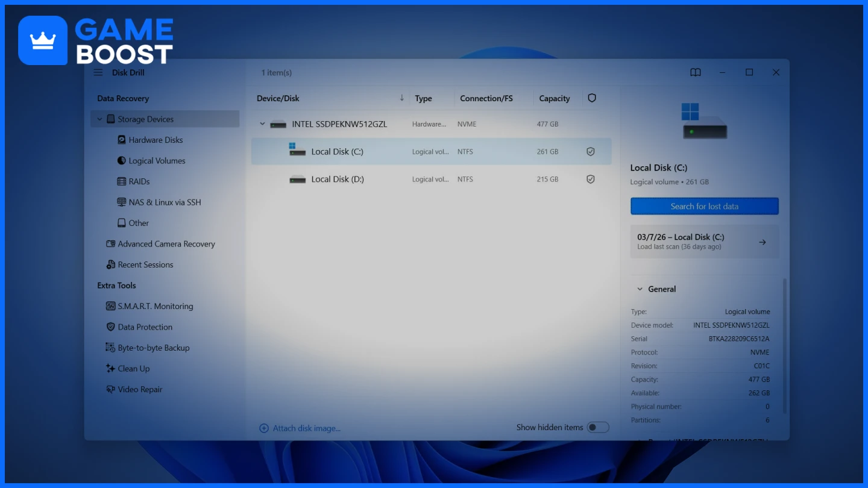This screenshot has height=488, width=868.
Task: Select the Hardware Disks sidebar icon
Action: (x=122, y=139)
